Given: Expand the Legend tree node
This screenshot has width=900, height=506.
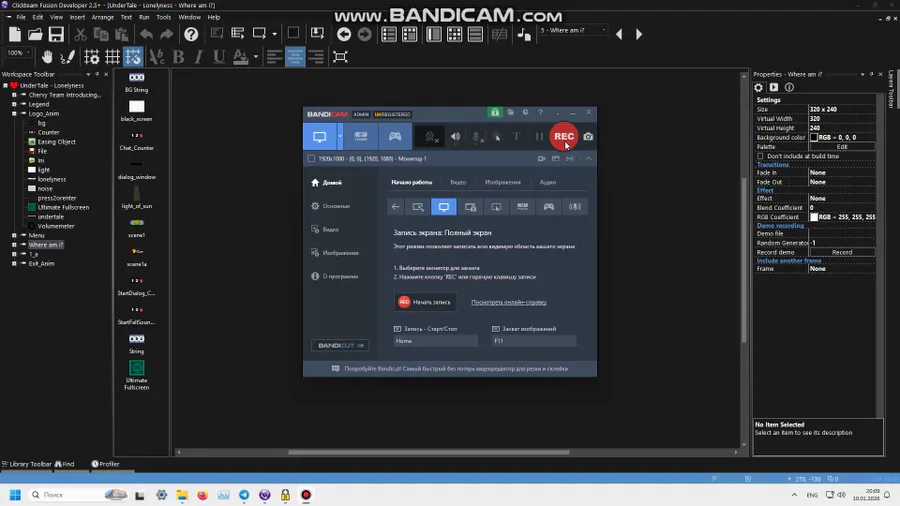Looking at the screenshot, I should coord(14,104).
